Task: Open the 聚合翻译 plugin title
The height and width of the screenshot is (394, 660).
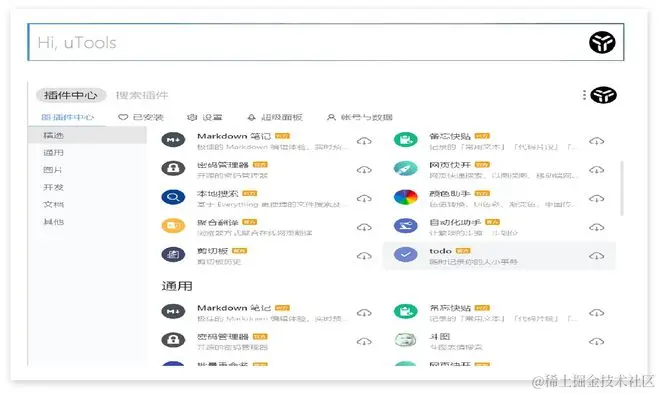Action: (218, 222)
